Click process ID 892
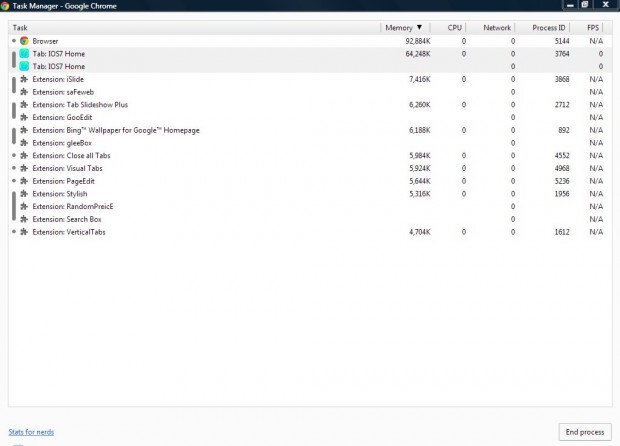Screen dimensions: 620x446 coord(564,130)
